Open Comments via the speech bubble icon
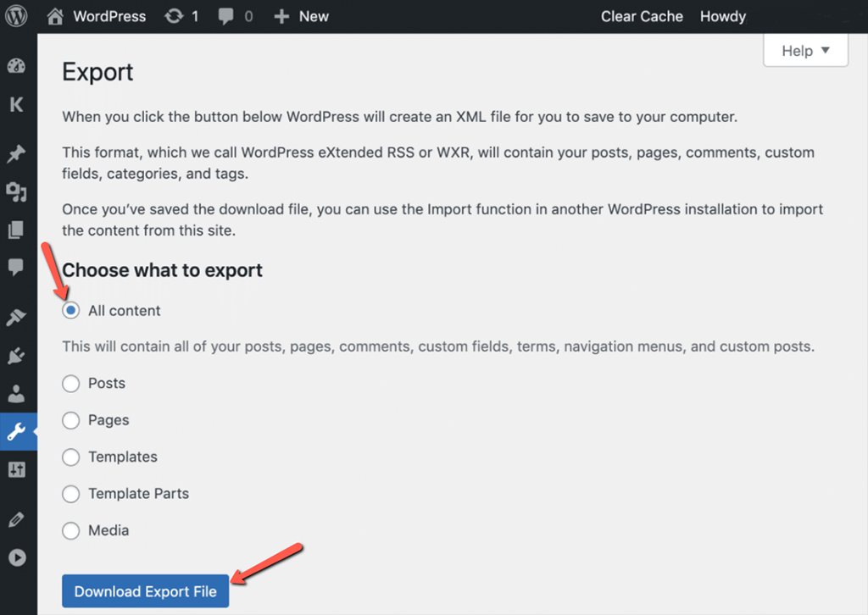The height and width of the screenshot is (615, 868). click(18, 269)
